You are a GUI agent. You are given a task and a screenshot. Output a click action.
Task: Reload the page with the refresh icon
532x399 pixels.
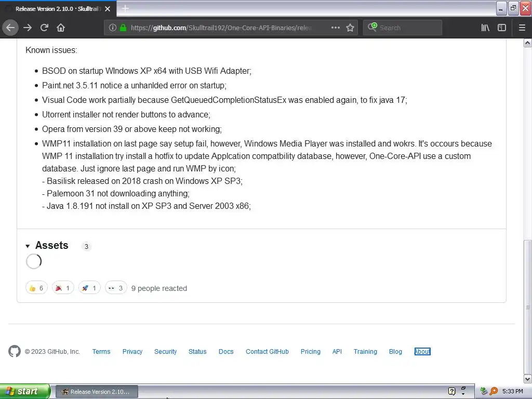[x=44, y=28]
